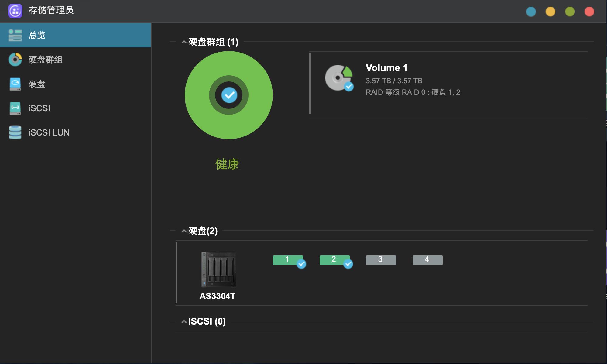Collapse the ISCSI (0) section
Viewport: 607px width, 364px height.
[x=183, y=321]
